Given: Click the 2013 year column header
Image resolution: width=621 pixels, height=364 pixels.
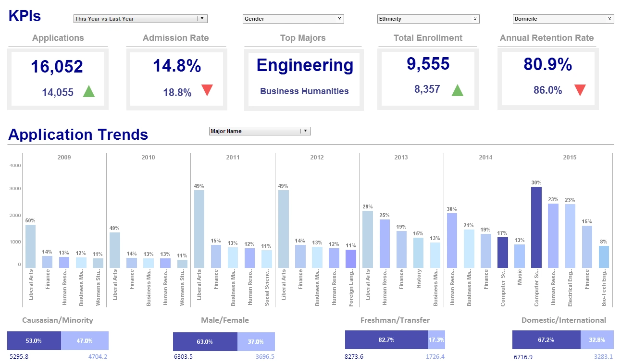Looking at the screenshot, I should click(x=401, y=157).
